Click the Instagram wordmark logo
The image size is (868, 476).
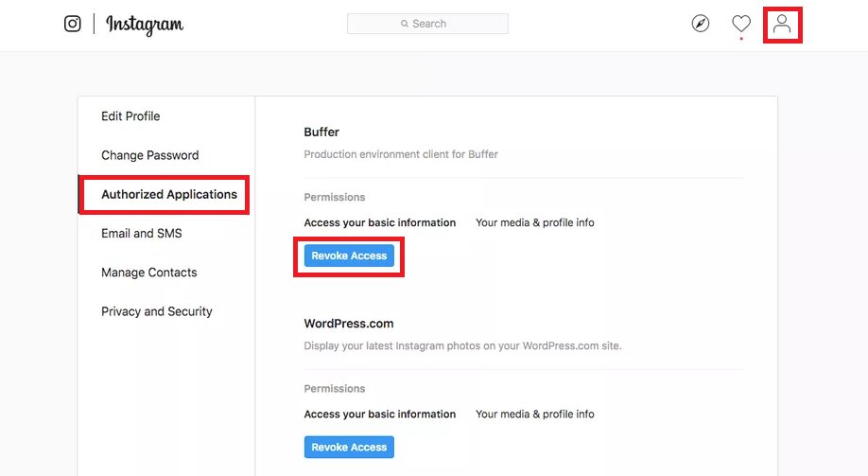[x=145, y=25]
